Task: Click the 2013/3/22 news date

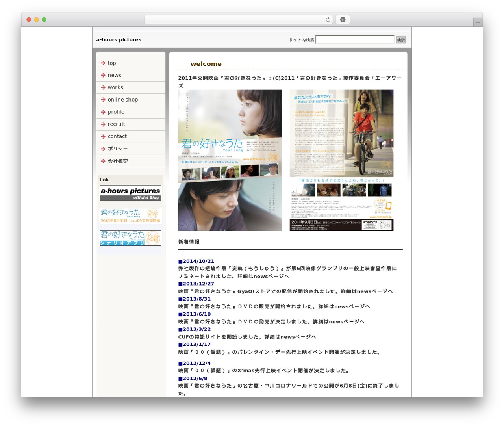Action: click(x=195, y=329)
